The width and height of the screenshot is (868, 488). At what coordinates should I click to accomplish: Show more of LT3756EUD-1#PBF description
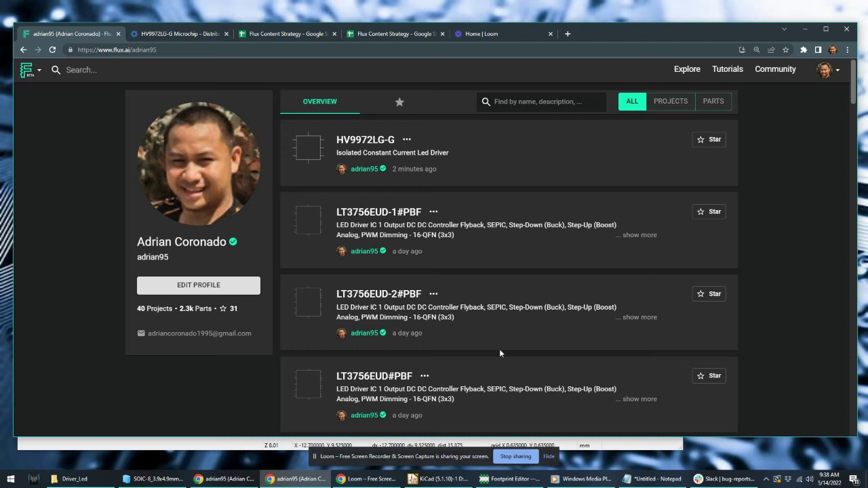tap(639, 235)
